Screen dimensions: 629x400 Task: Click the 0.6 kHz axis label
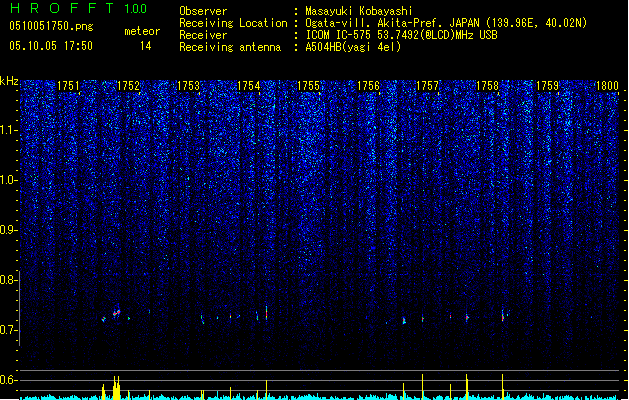coord(8,380)
